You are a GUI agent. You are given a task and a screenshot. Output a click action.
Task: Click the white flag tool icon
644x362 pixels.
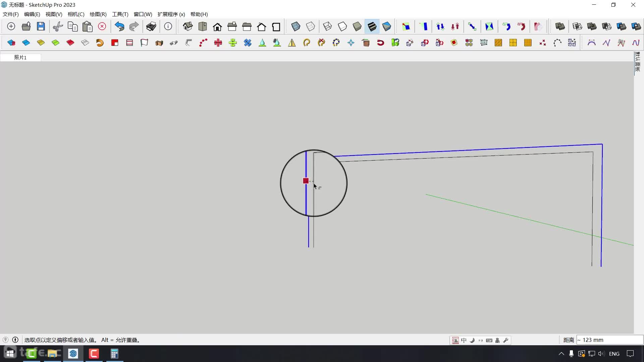tap(144, 43)
